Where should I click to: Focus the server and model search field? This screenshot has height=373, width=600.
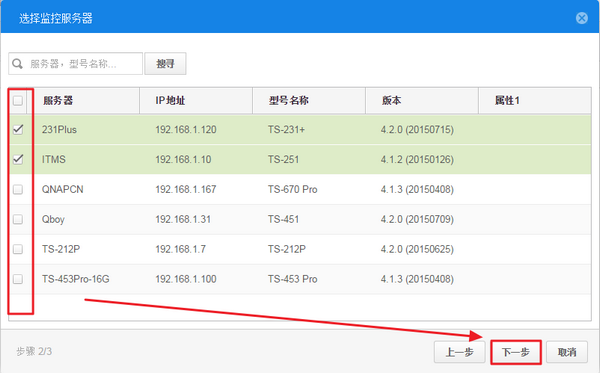coord(75,64)
